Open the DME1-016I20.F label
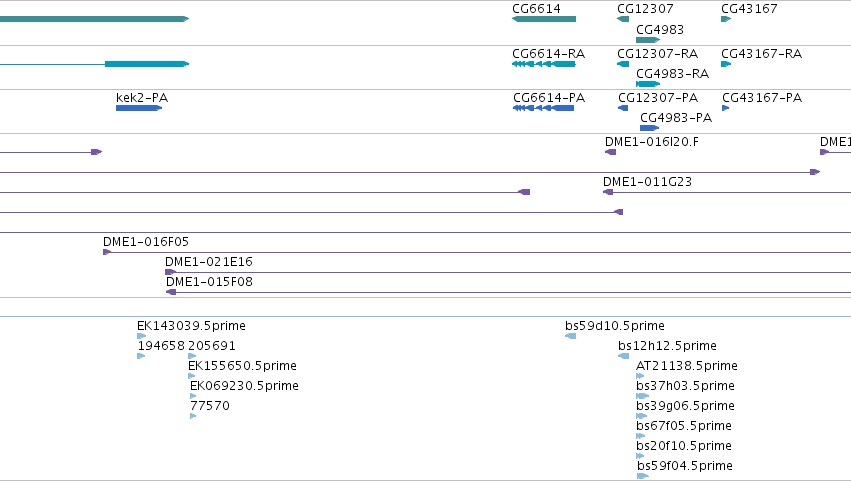Screen dimensions: 851x481 click(652, 142)
